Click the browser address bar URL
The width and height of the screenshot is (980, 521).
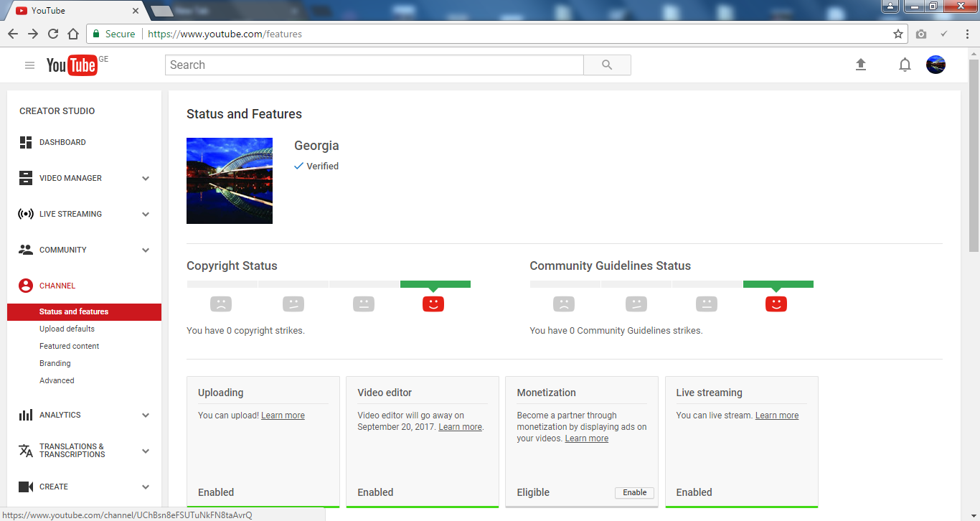click(x=225, y=34)
